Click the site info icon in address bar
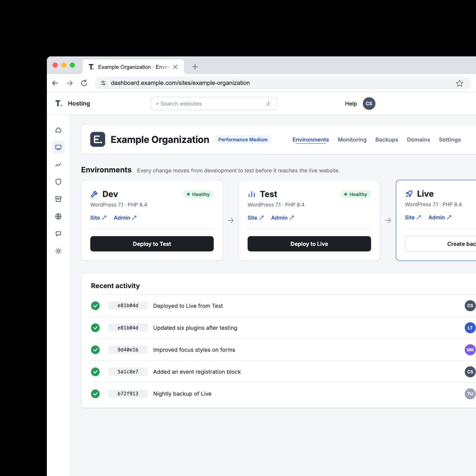Viewport: 476px width, 476px height. pos(103,83)
